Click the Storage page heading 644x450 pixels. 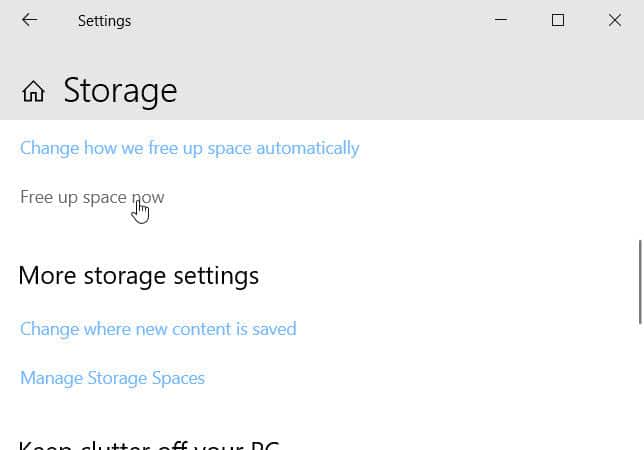click(x=120, y=91)
